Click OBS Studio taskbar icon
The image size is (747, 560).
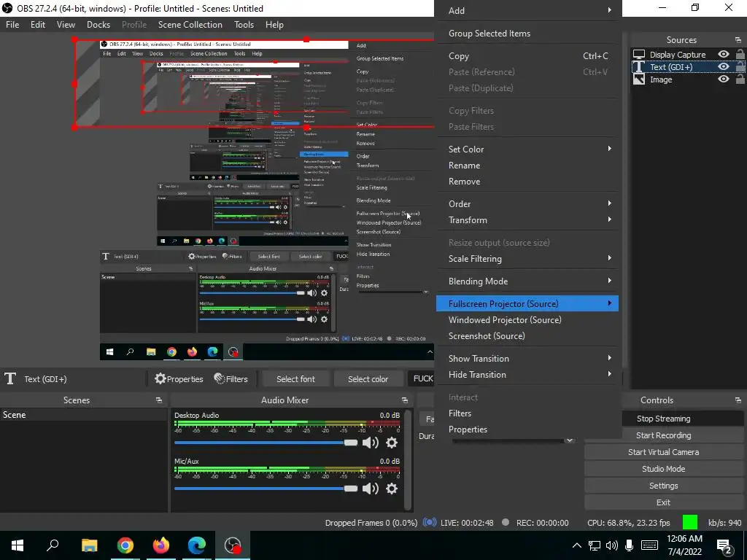[x=233, y=545]
